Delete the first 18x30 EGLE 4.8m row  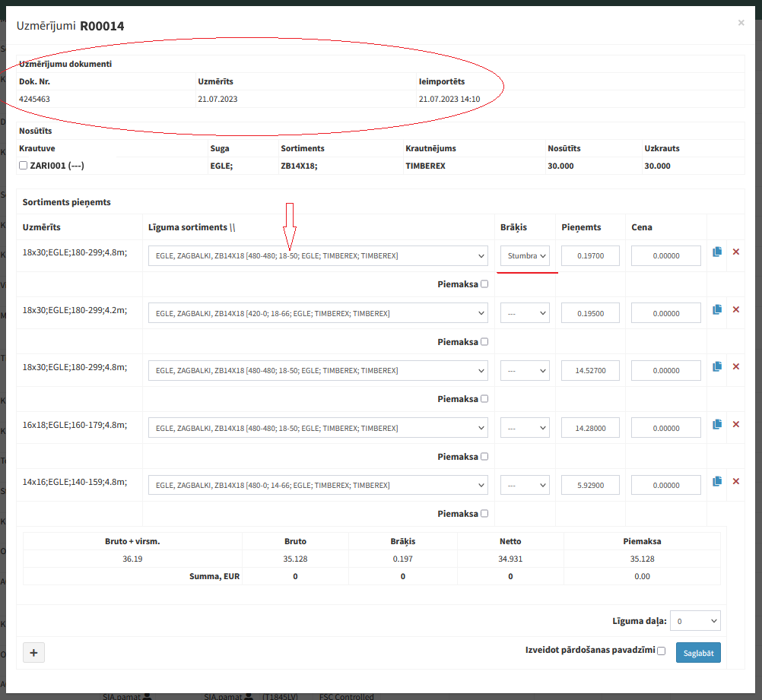(x=735, y=252)
